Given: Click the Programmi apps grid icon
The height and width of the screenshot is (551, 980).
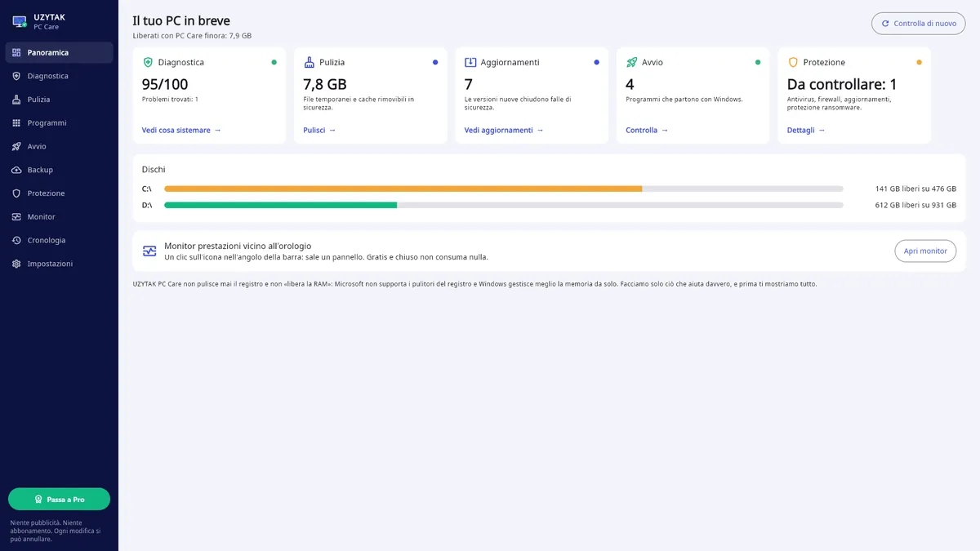Looking at the screenshot, I should pos(16,123).
